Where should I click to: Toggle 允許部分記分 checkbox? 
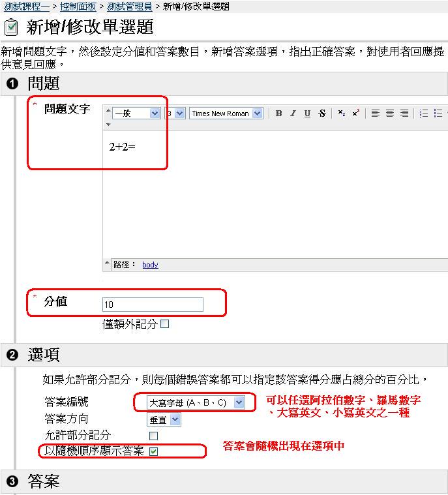(154, 436)
